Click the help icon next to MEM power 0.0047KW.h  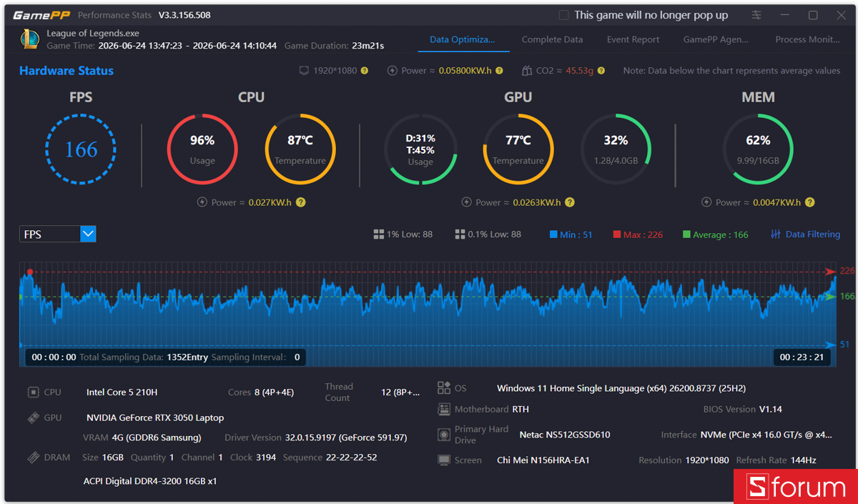[810, 202]
